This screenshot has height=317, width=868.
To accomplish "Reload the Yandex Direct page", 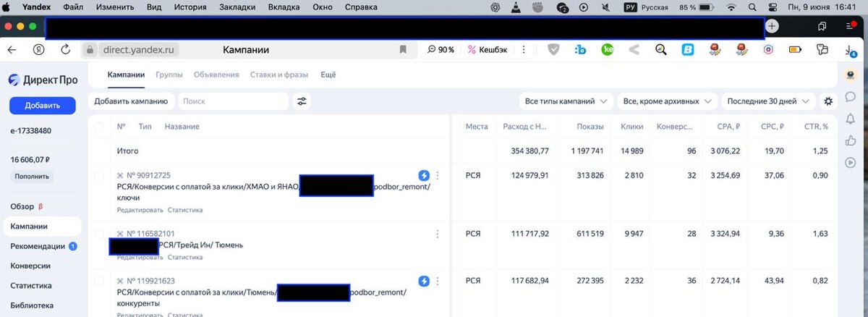I will click(66, 49).
